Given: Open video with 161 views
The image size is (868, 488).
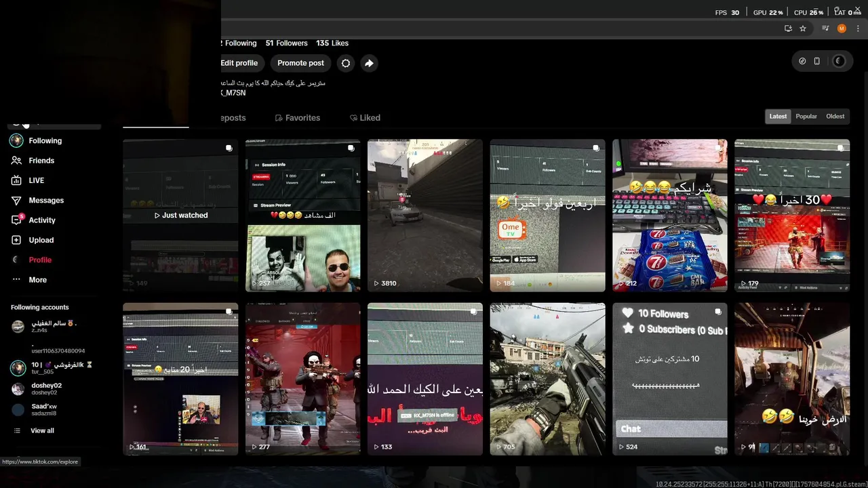Looking at the screenshot, I should click(x=180, y=379).
